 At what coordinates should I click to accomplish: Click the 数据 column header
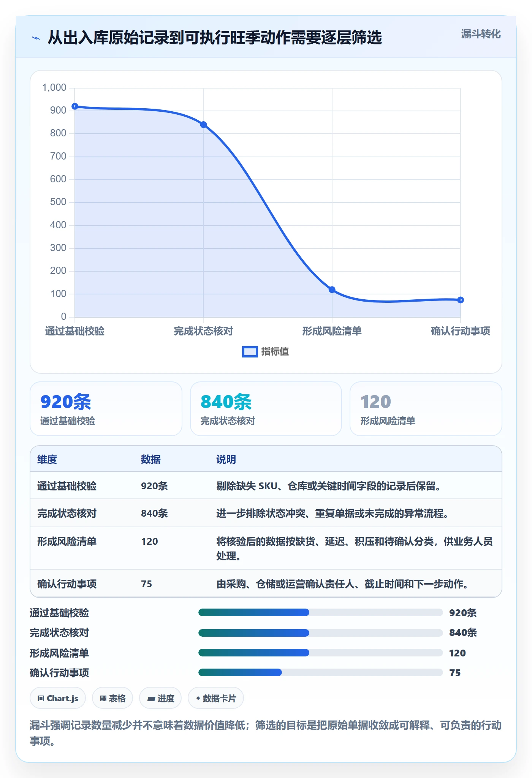pos(151,459)
